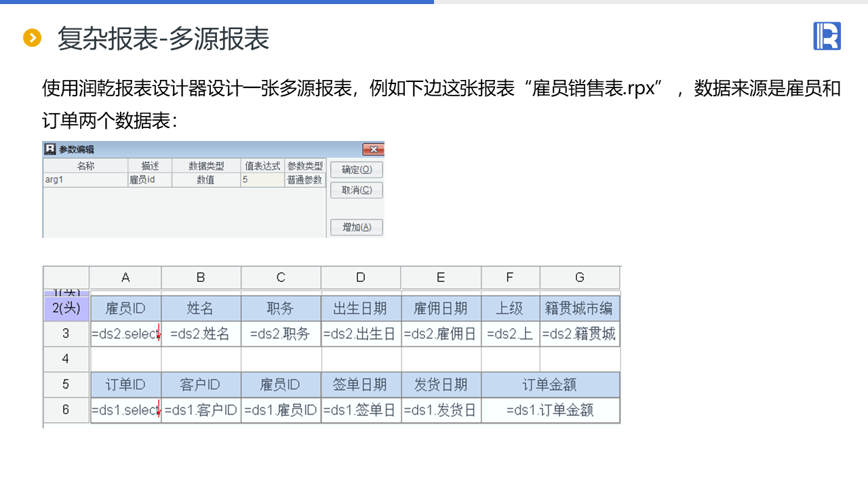Click the 数据类型 column header
Image resolution: width=868 pixels, height=488 pixels.
pos(206,166)
